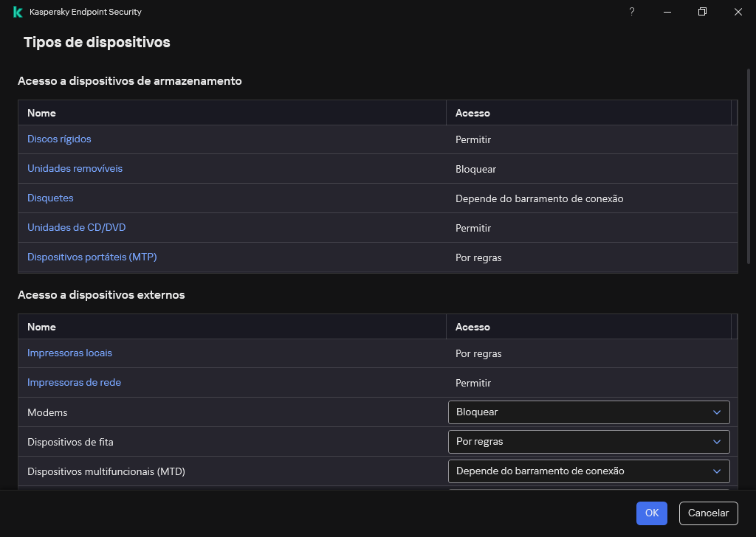Open Dispositivos portáteis (MTP) rules
756x537 pixels.
tap(92, 257)
